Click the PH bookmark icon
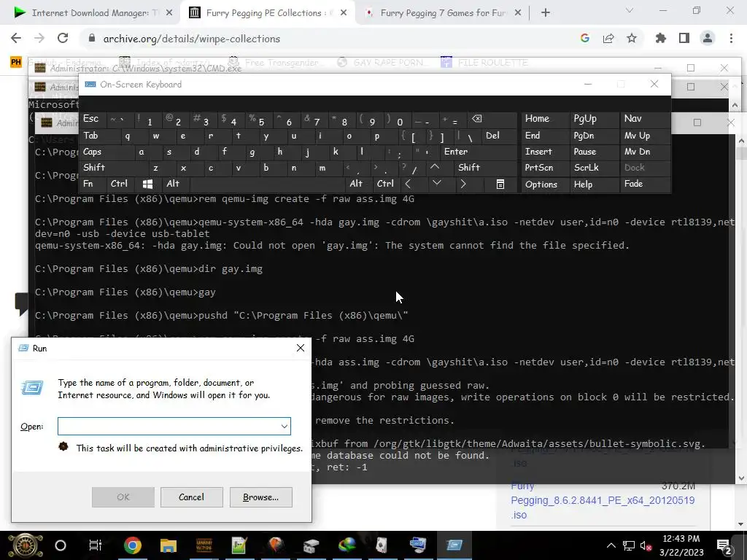747x560 pixels. [x=16, y=62]
